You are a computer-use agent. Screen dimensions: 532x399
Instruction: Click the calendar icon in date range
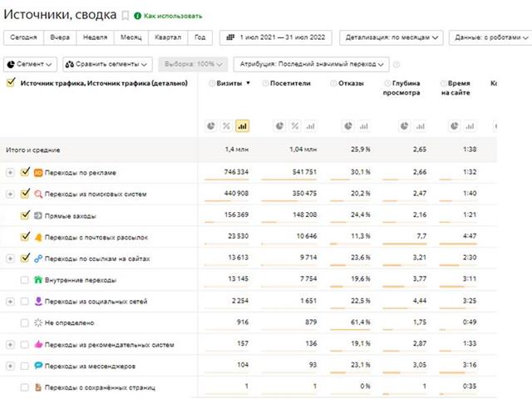tap(229, 37)
